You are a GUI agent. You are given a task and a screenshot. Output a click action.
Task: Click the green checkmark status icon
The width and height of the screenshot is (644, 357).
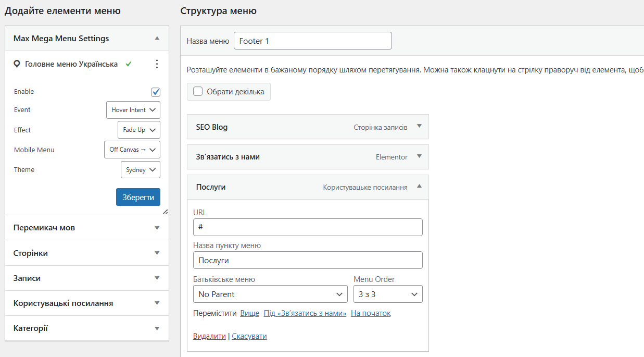(x=129, y=64)
